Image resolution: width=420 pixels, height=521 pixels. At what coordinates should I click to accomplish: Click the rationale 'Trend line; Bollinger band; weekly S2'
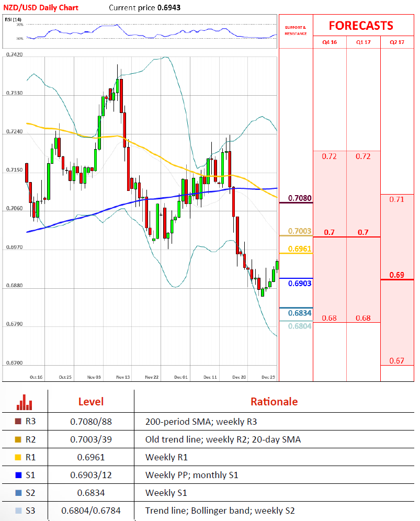[220, 511]
